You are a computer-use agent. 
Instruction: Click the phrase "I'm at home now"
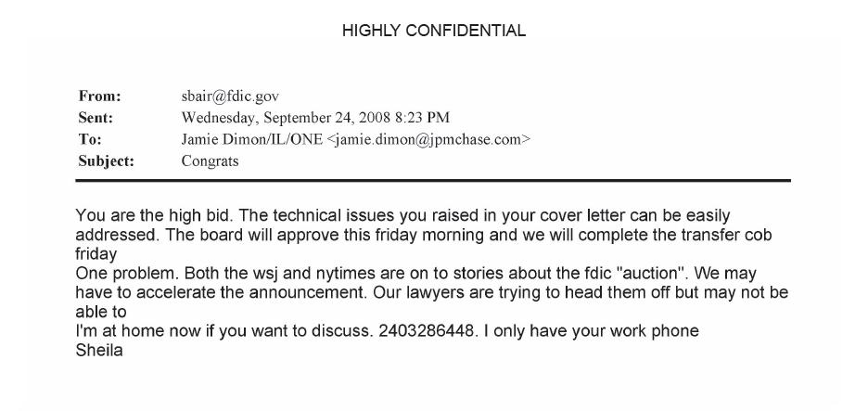pos(129,331)
